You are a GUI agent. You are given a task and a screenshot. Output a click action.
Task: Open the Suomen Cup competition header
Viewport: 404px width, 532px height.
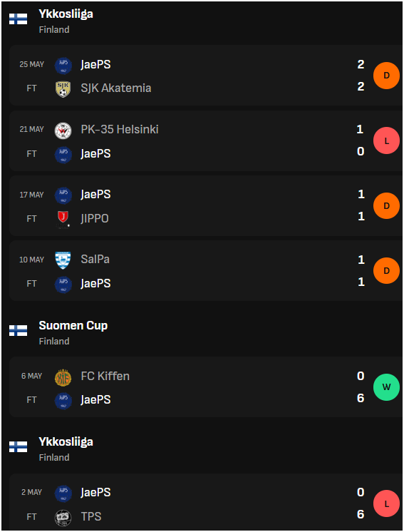click(x=73, y=326)
